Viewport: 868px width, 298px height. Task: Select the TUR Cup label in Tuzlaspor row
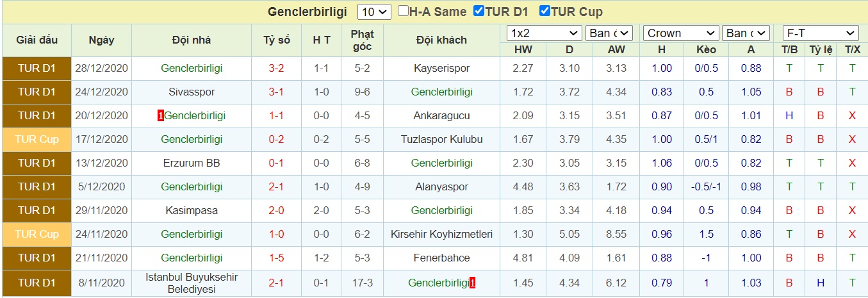coord(37,140)
